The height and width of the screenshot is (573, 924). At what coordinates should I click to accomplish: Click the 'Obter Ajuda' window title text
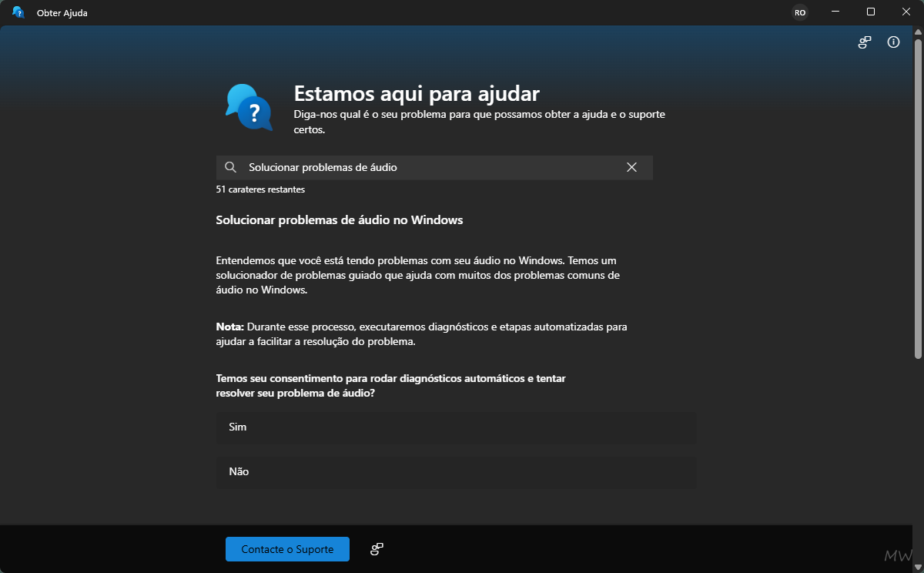62,13
